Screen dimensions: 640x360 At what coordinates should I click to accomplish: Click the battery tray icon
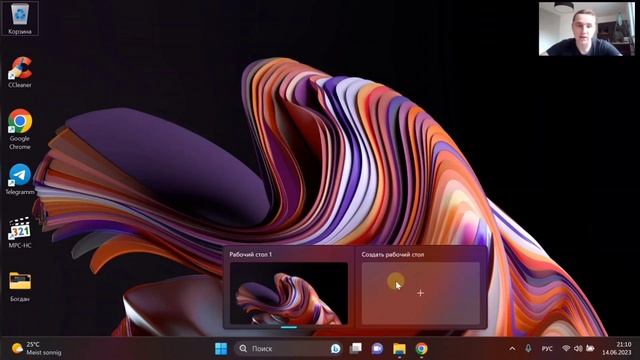pos(590,349)
